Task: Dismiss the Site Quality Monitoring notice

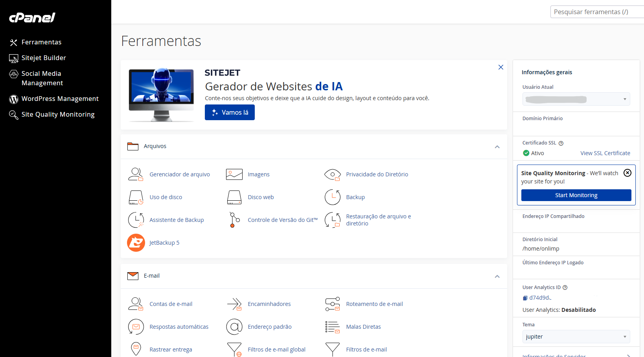Action: pos(627,173)
